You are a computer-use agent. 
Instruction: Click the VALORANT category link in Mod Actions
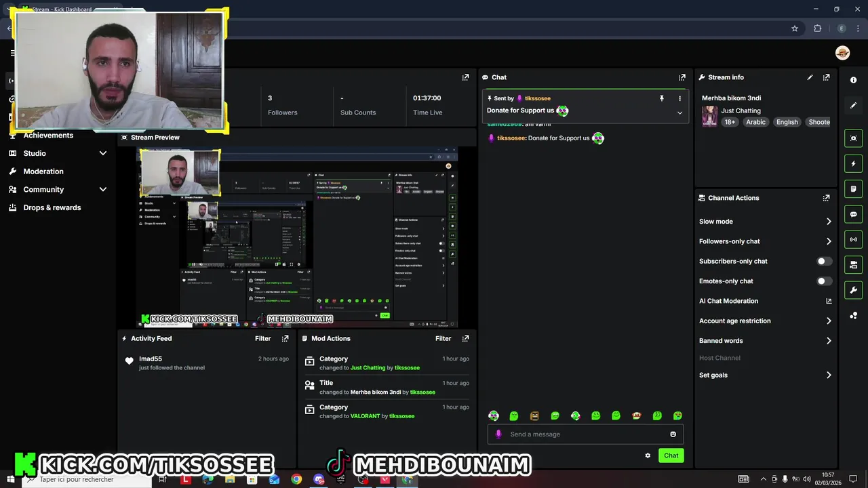(x=365, y=416)
